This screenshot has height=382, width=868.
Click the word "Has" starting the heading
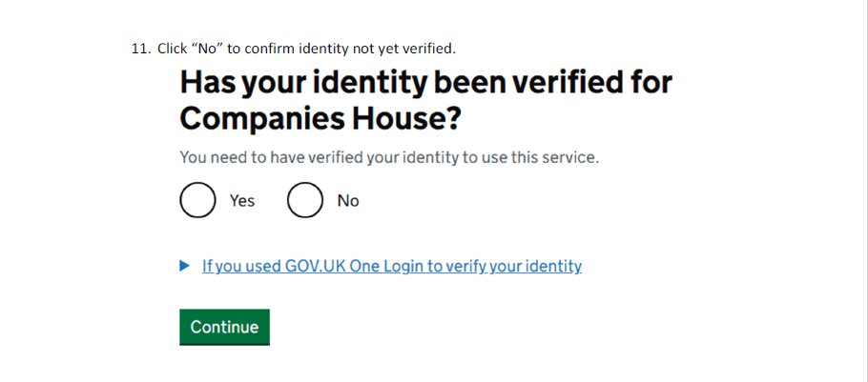click(210, 83)
